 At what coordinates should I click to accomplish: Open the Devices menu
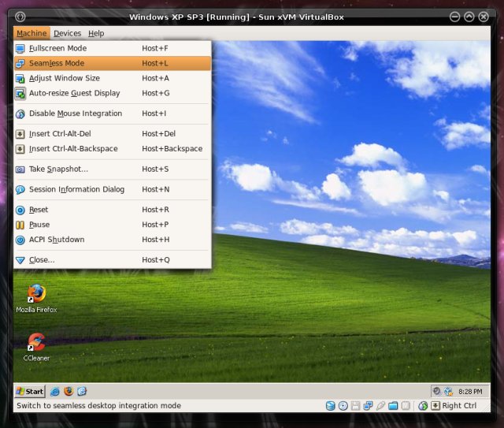pyautogui.click(x=67, y=33)
